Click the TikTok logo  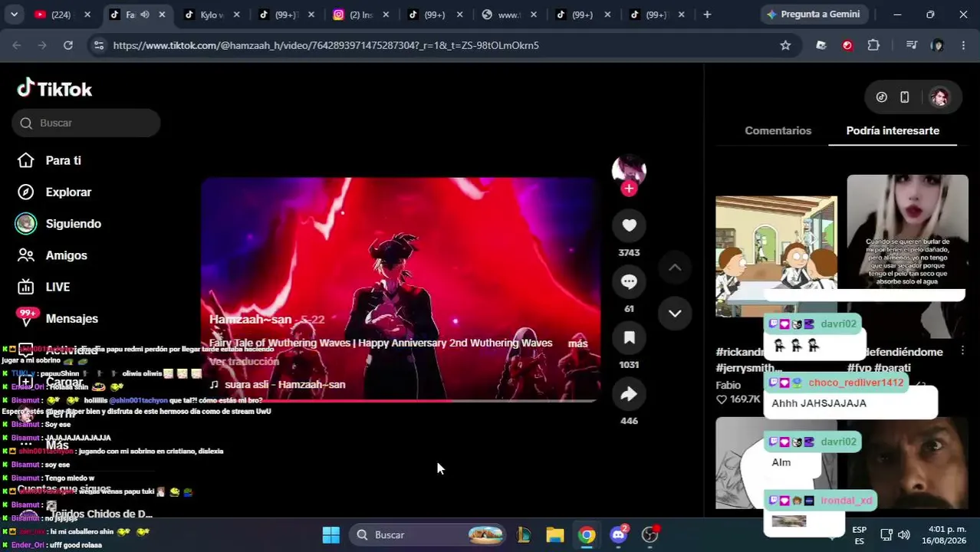(x=54, y=89)
